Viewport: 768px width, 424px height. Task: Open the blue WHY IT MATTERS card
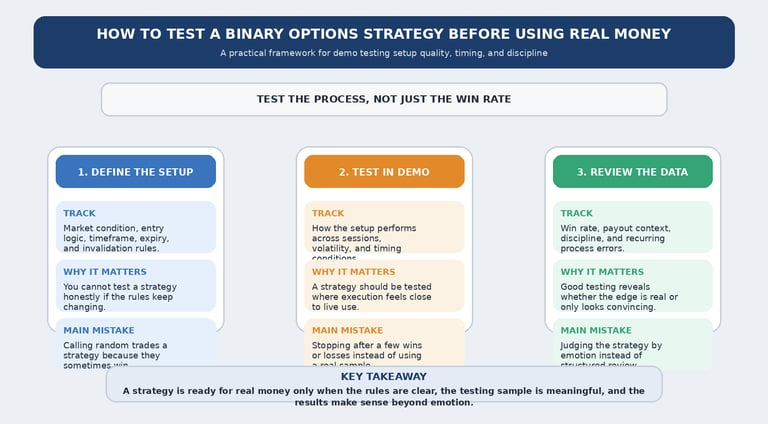click(x=136, y=286)
